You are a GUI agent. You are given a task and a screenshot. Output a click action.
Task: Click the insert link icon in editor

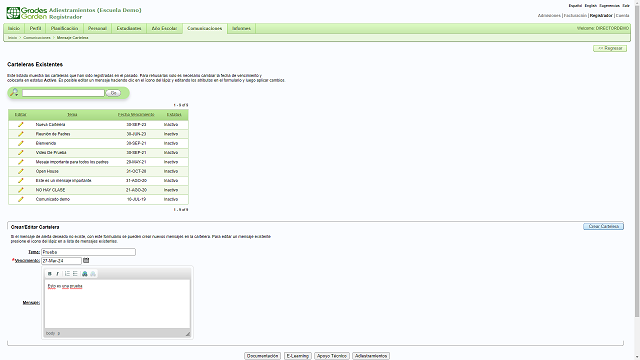click(85, 274)
